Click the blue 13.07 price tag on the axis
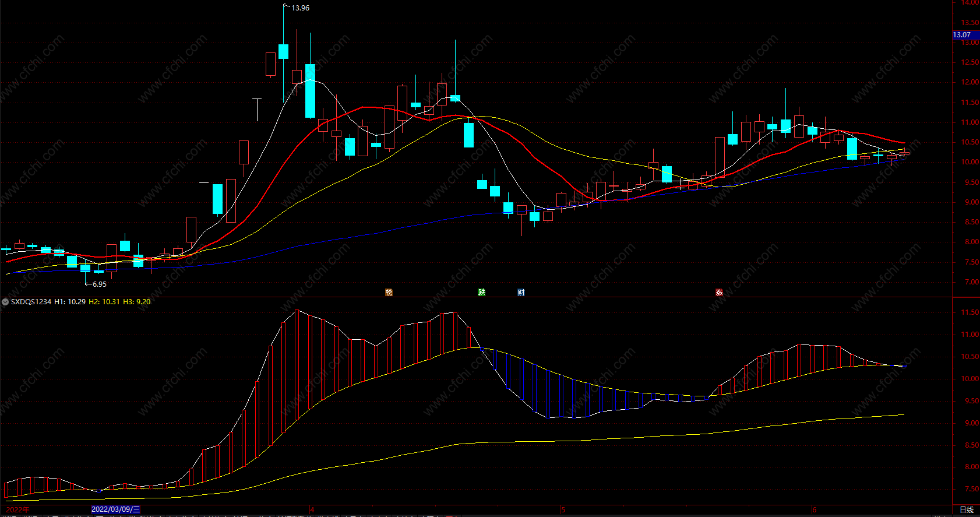 [x=965, y=35]
